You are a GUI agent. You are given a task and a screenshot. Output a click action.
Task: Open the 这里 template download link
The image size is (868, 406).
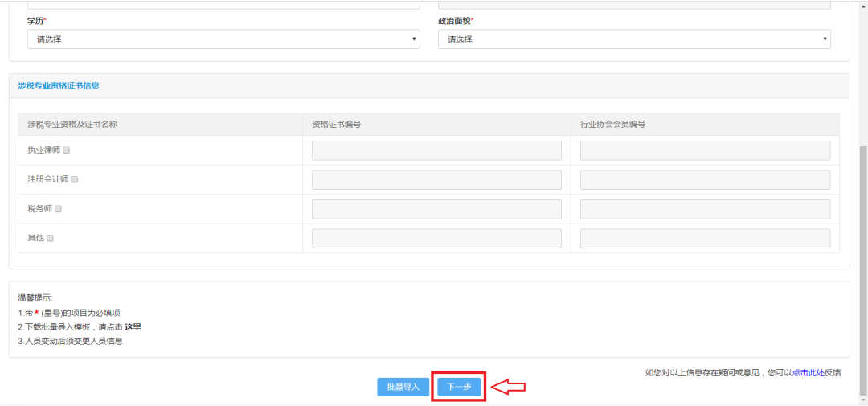click(133, 326)
